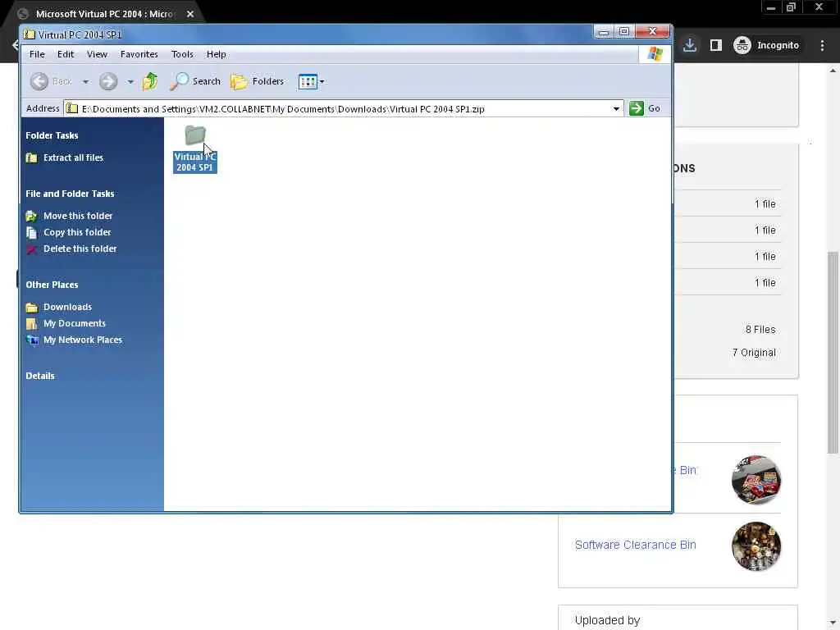The width and height of the screenshot is (840, 630).
Task: Click the upper collection round thumbnail
Action: (756, 480)
